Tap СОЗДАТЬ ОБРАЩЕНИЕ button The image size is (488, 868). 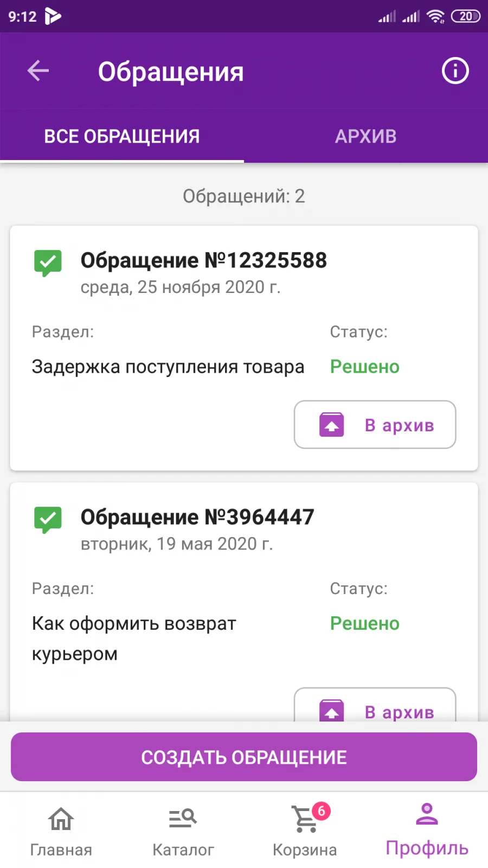pos(244,757)
